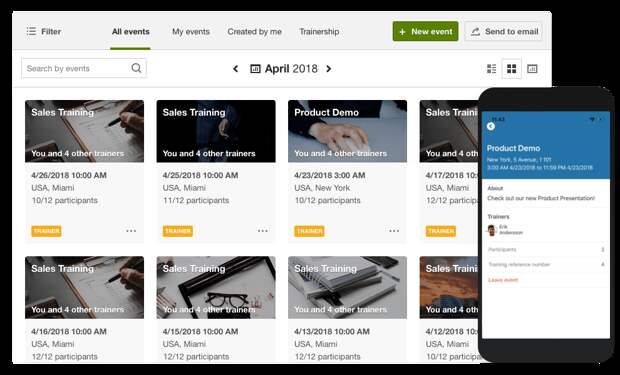Click the plus icon in New event
This screenshot has height=375, width=620.
pos(402,32)
